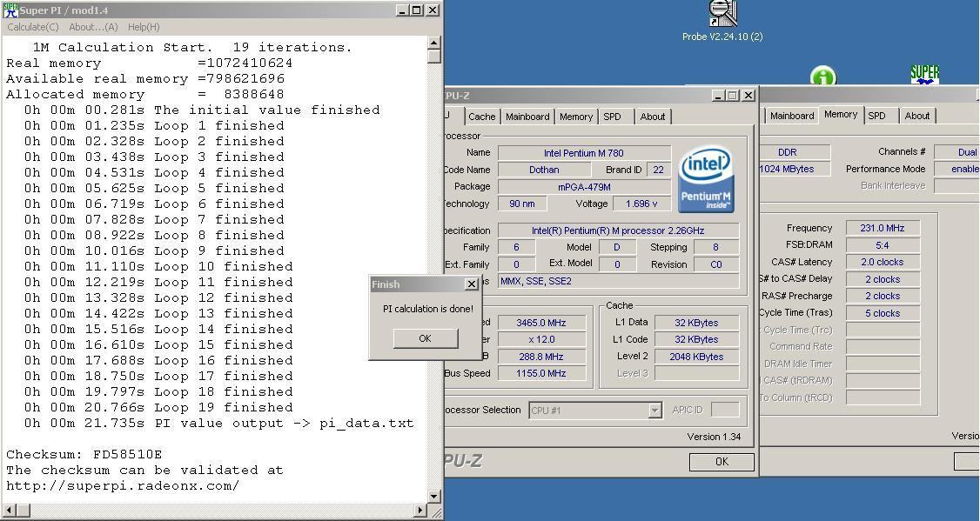Click the Package field mPGA-479M
Viewport: 980px width, 521px height.
[x=584, y=187]
